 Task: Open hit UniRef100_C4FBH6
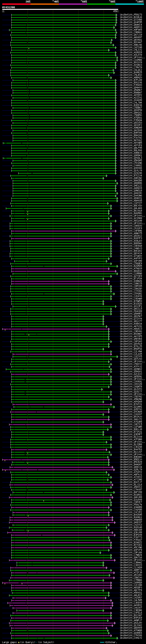click(131, 231)
